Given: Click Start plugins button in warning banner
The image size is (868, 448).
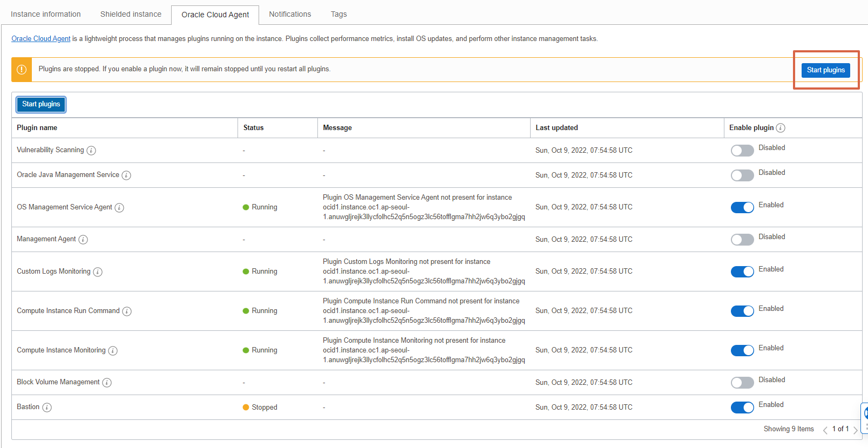Looking at the screenshot, I should pos(826,70).
